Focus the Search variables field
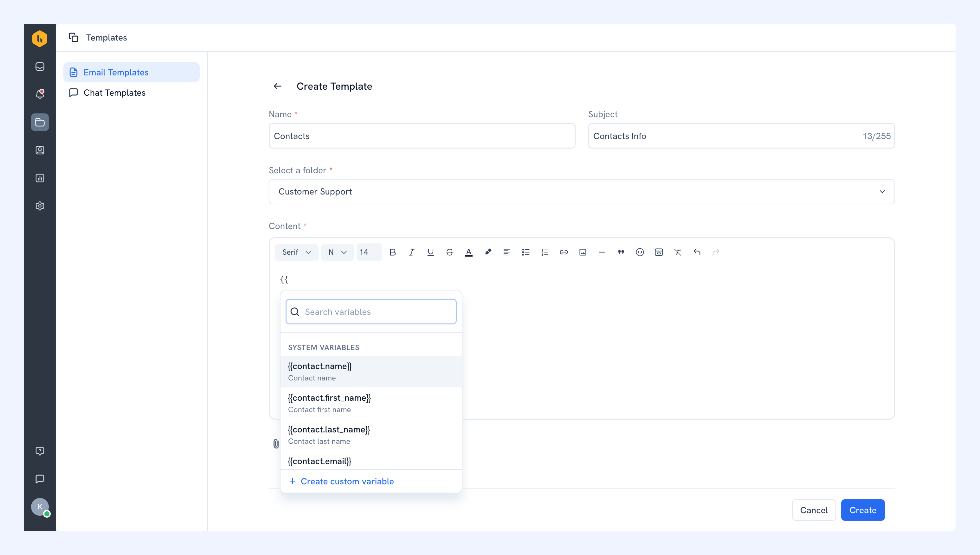This screenshot has height=555, width=980. 371,312
